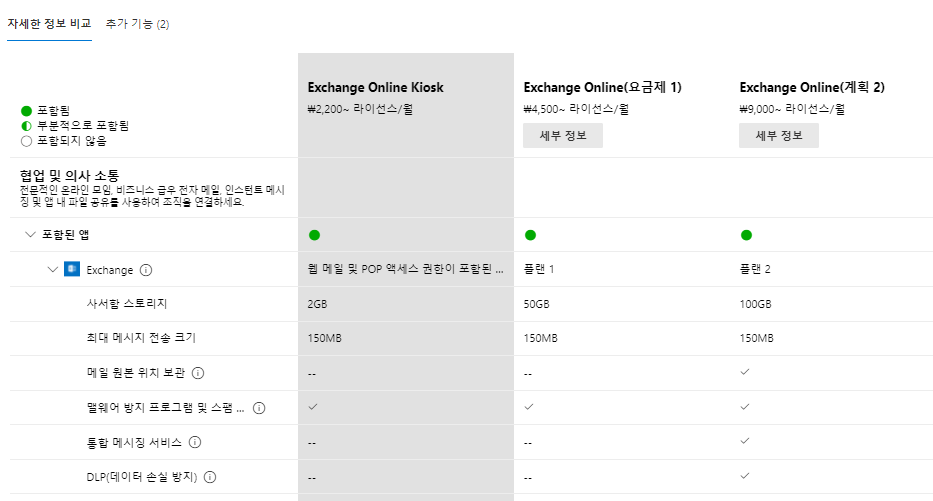Click the 플랜 2 cell

pyautogui.click(x=754, y=269)
